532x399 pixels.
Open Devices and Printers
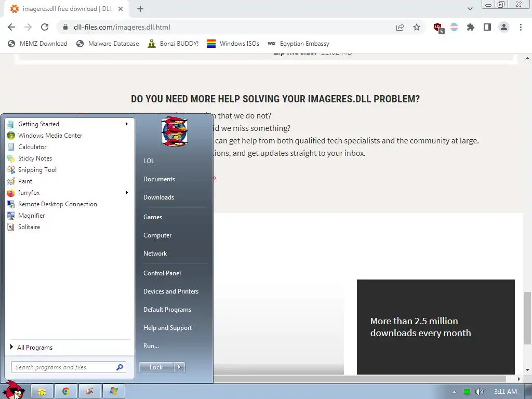coord(170,291)
